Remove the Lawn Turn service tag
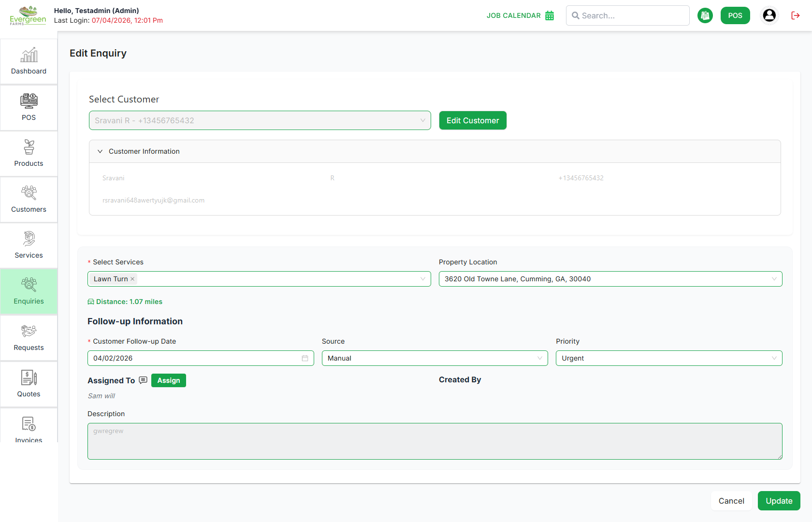The image size is (812, 522). pos(132,279)
